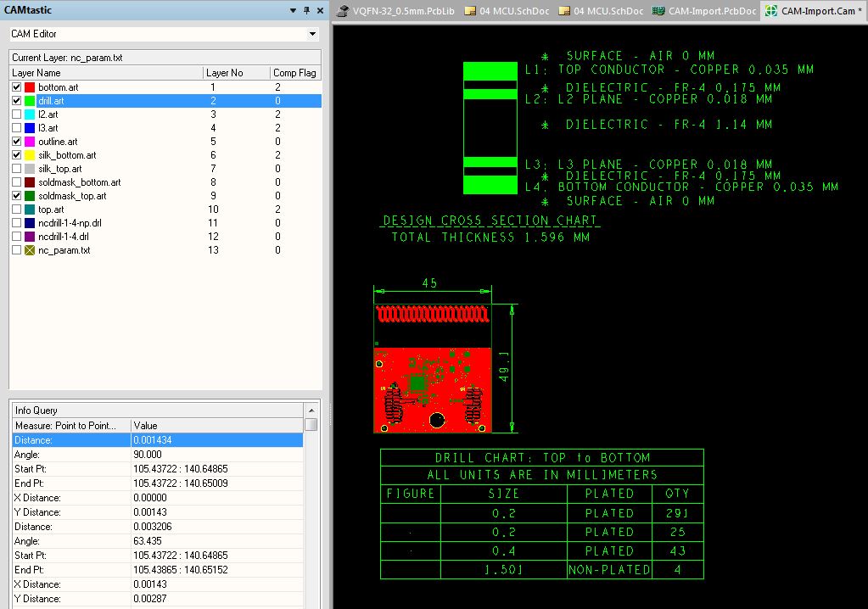Click dark red swatch of soldmask_bottom.art
Image resolution: width=868 pixels, height=609 pixels.
click(x=30, y=182)
